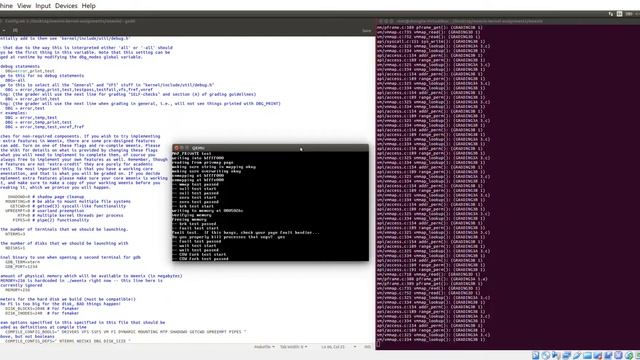
Task: Click the 'COW fork test passed' line in QEMU
Action: 200,259
